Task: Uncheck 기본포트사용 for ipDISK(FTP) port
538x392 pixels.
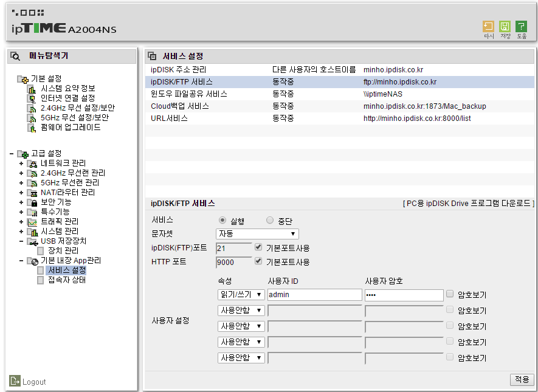Action: pos(258,247)
